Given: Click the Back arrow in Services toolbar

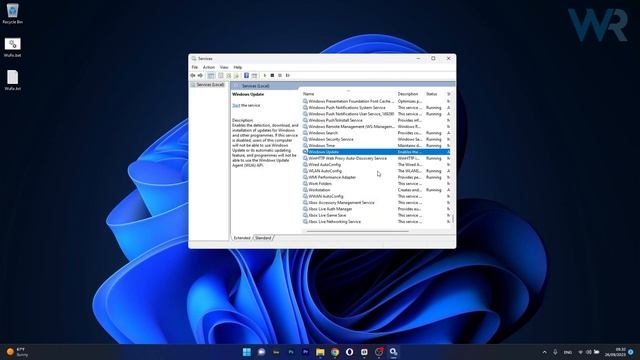Looking at the screenshot, I should click(193, 76).
